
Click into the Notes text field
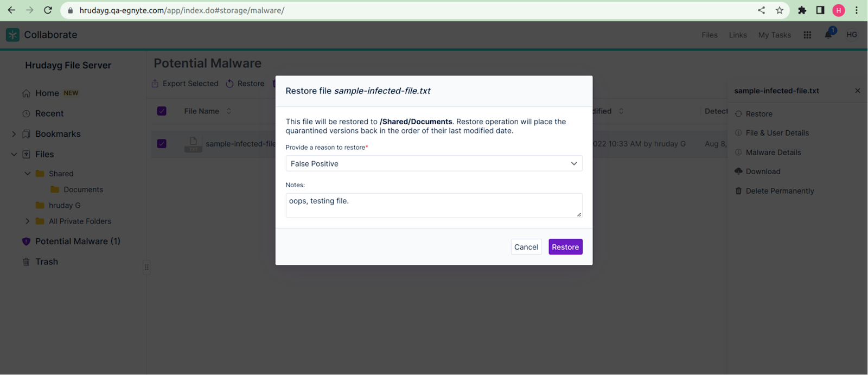[433, 205]
